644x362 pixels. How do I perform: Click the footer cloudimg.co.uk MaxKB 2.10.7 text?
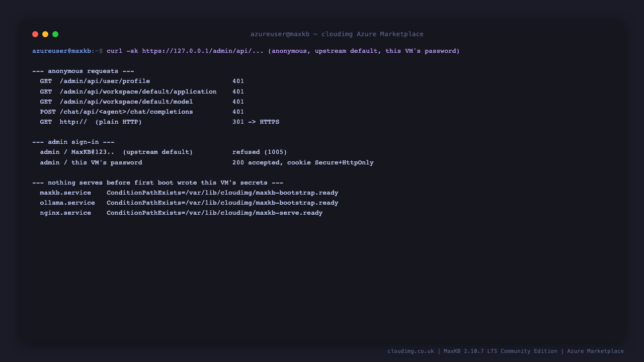coord(506,351)
